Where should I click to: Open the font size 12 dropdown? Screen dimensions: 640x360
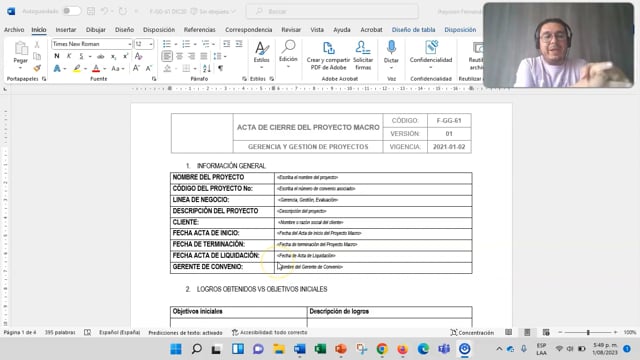coord(151,44)
